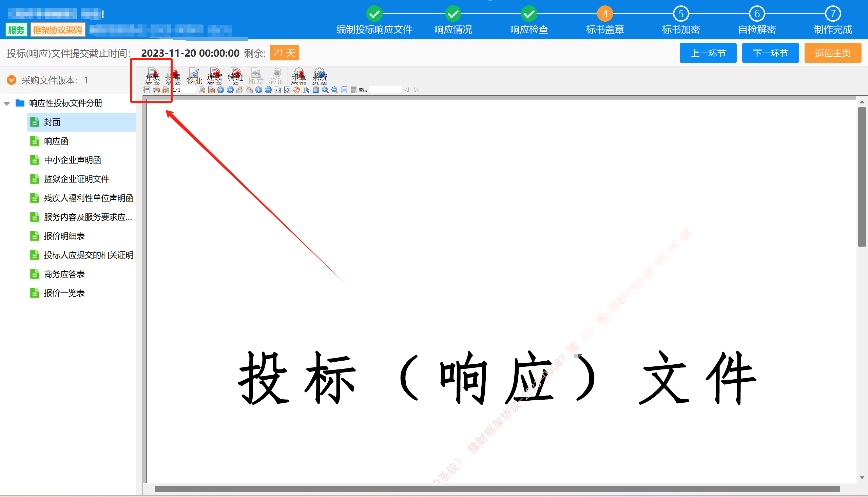The height and width of the screenshot is (497, 868).
Task: Toggle the bookmark panel icon in viewer toolbar
Action: tap(147, 90)
